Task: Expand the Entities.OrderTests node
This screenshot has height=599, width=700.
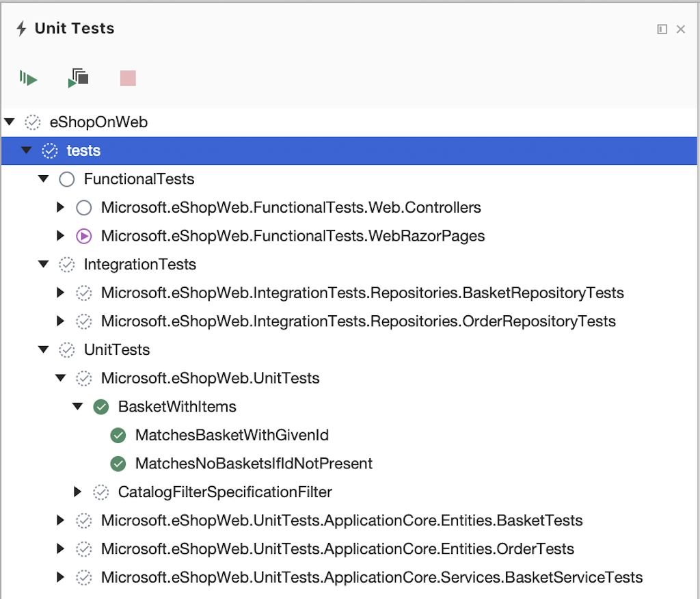Action: click(61, 549)
